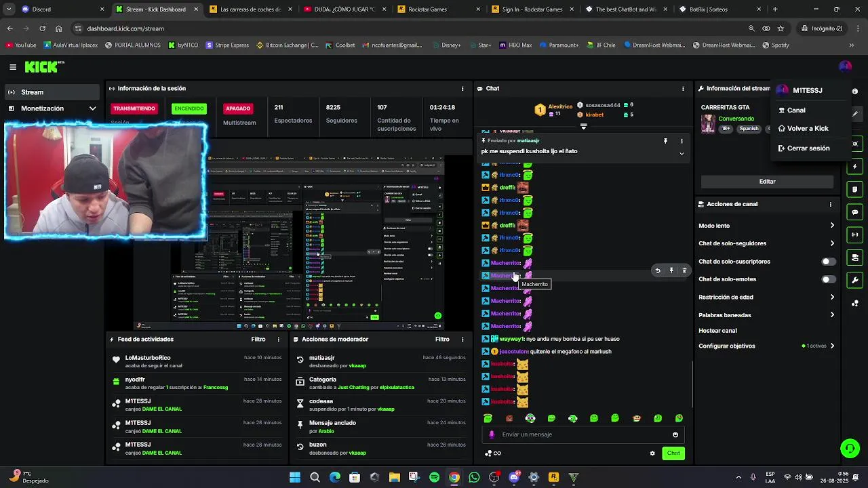Select Cerrar sesión in user menu
The width and height of the screenshot is (868, 488).
click(804, 148)
